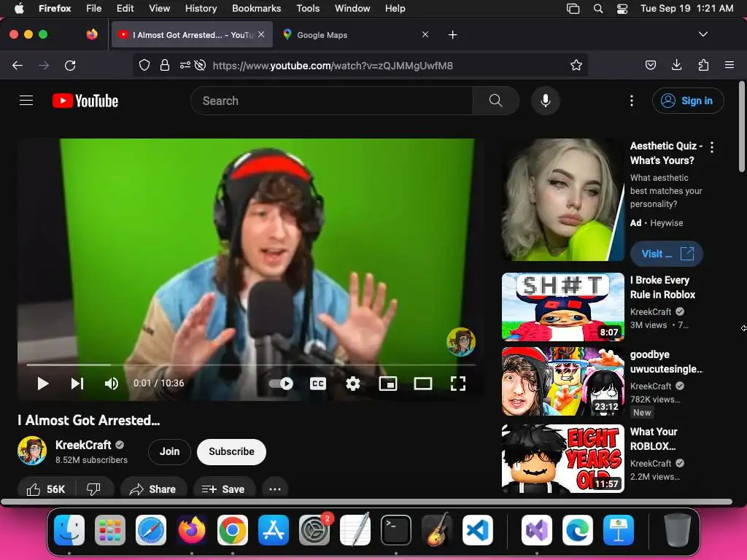Mute the video volume speaker icon
This screenshot has height=560, width=747.
(x=112, y=384)
